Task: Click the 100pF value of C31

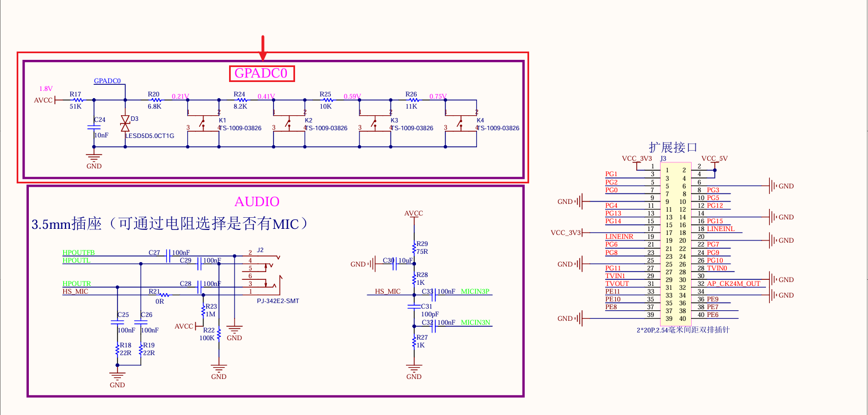Action: pyautogui.click(x=430, y=314)
